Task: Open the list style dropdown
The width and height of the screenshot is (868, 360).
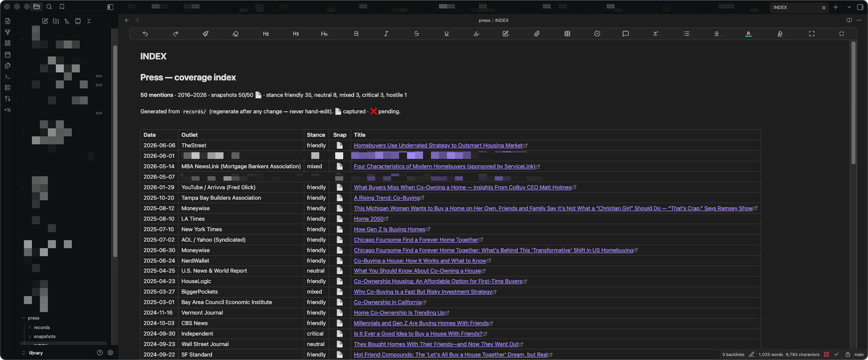Action: (687, 33)
